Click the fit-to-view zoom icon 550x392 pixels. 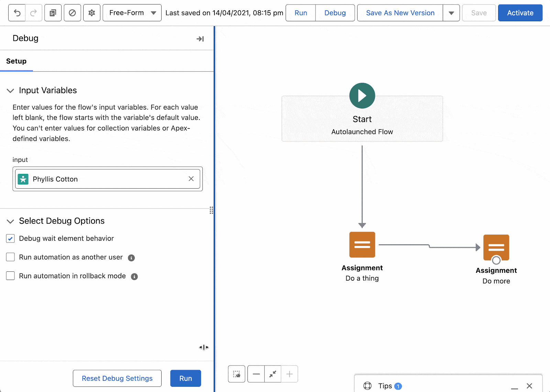(x=273, y=374)
